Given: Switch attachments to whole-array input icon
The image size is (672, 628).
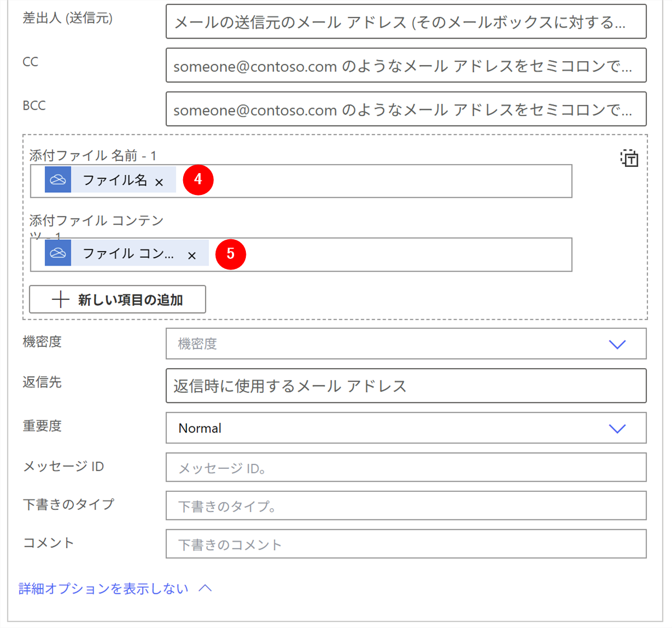Looking at the screenshot, I should click(629, 159).
